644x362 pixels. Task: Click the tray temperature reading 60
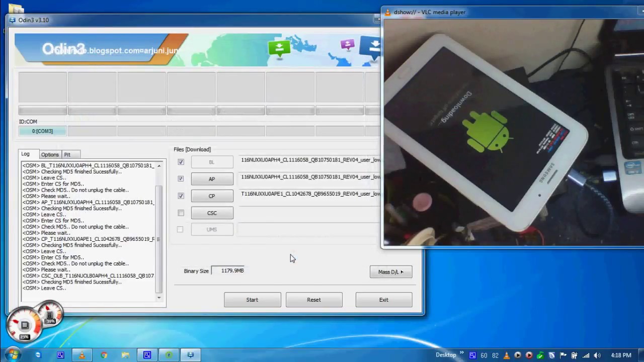click(484, 355)
